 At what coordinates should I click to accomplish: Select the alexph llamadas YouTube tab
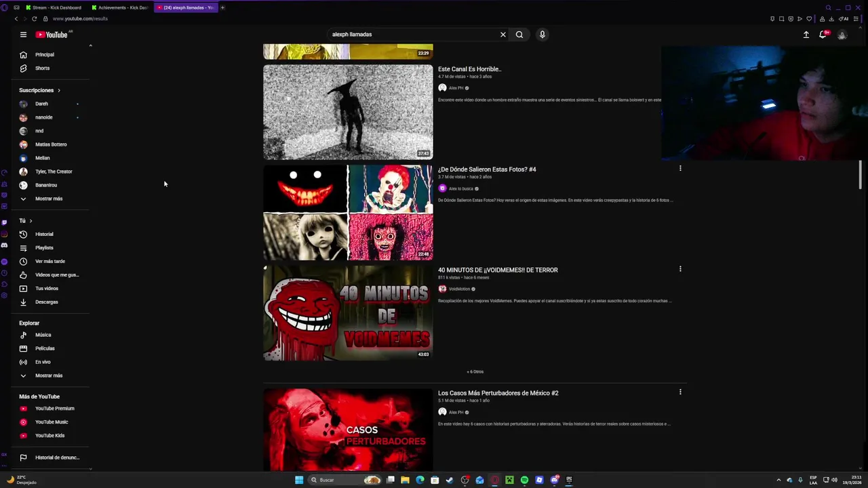tap(186, 7)
